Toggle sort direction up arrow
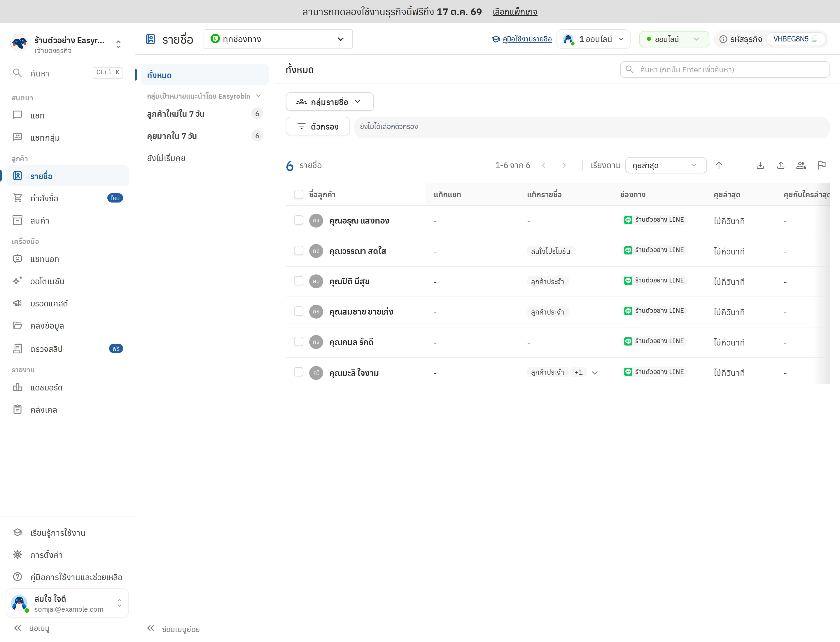The image size is (840, 642). click(719, 165)
